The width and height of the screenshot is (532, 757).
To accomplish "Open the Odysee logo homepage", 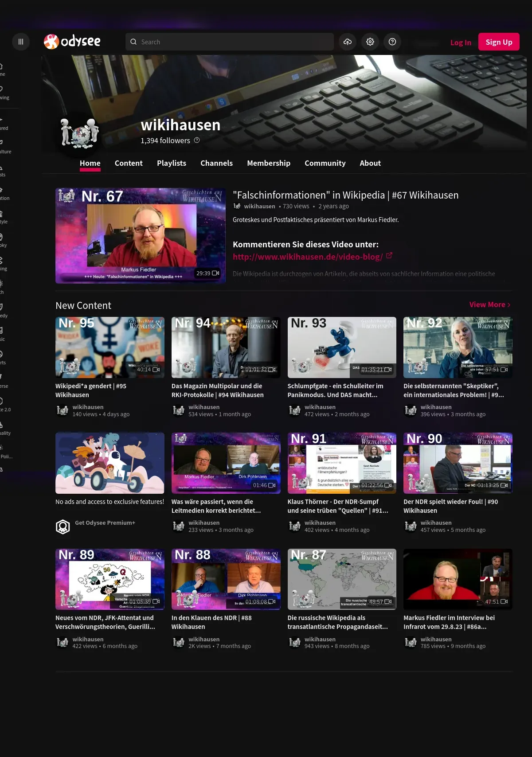I will [x=72, y=42].
